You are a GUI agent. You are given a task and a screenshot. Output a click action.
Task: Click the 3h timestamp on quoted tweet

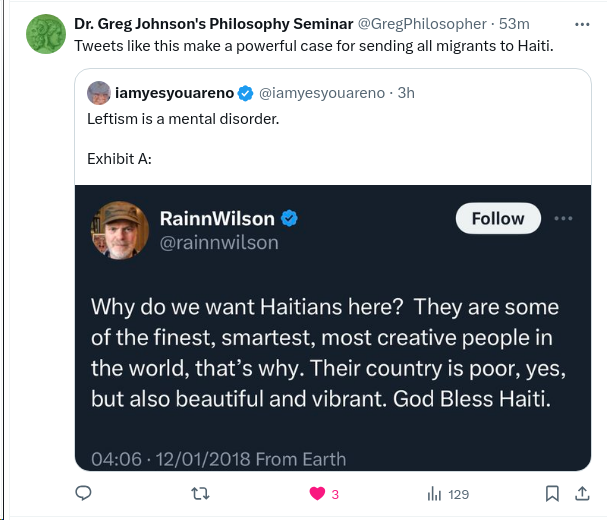(x=405, y=94)
